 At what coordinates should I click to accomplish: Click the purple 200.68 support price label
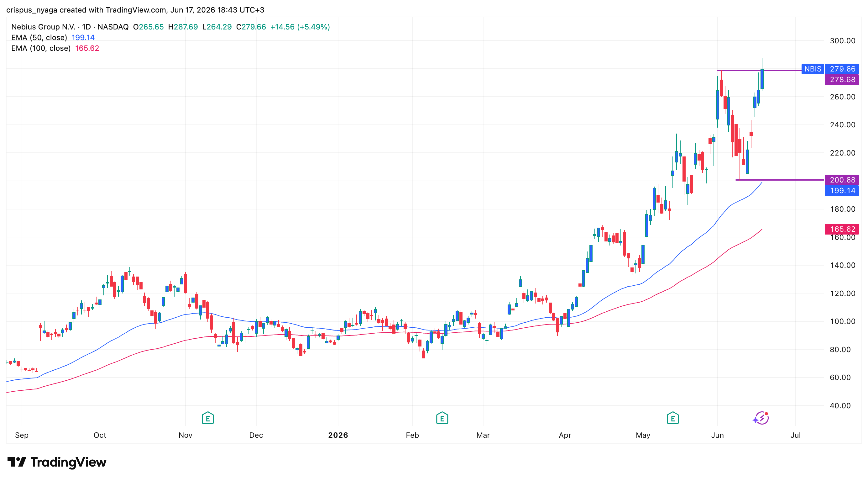pyautogui.click(x=842, y=180)
